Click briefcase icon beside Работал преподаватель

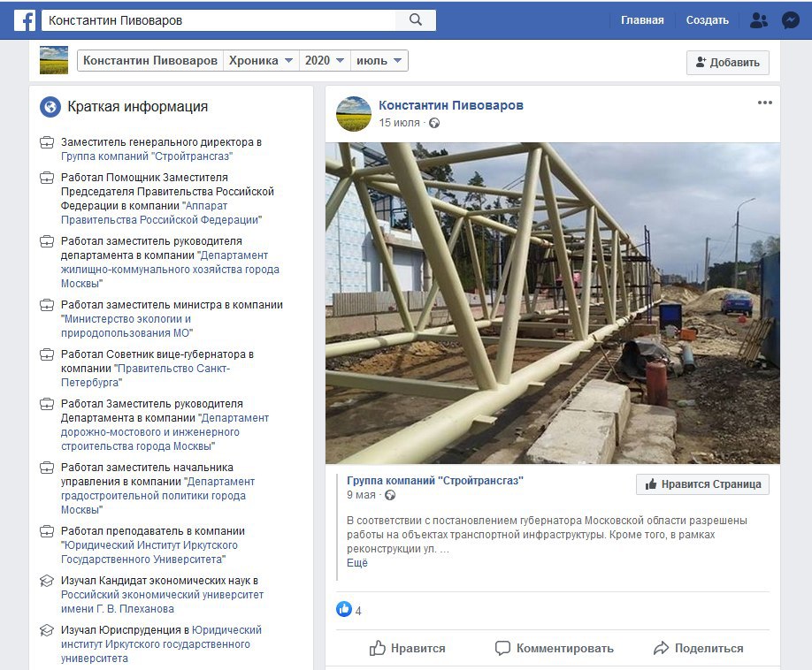tap(47, 531)
